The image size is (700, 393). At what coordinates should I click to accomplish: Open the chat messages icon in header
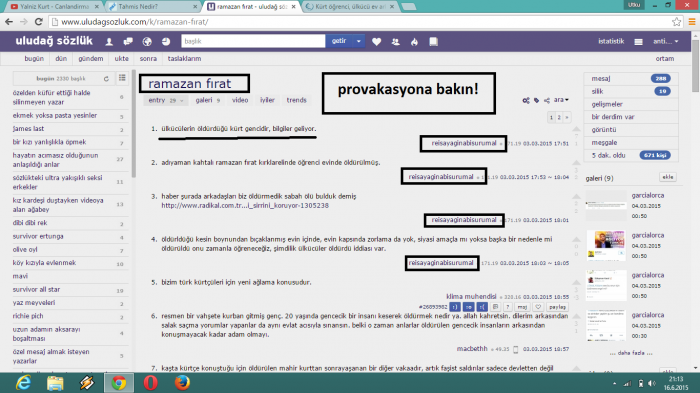[x=128, y=42]
